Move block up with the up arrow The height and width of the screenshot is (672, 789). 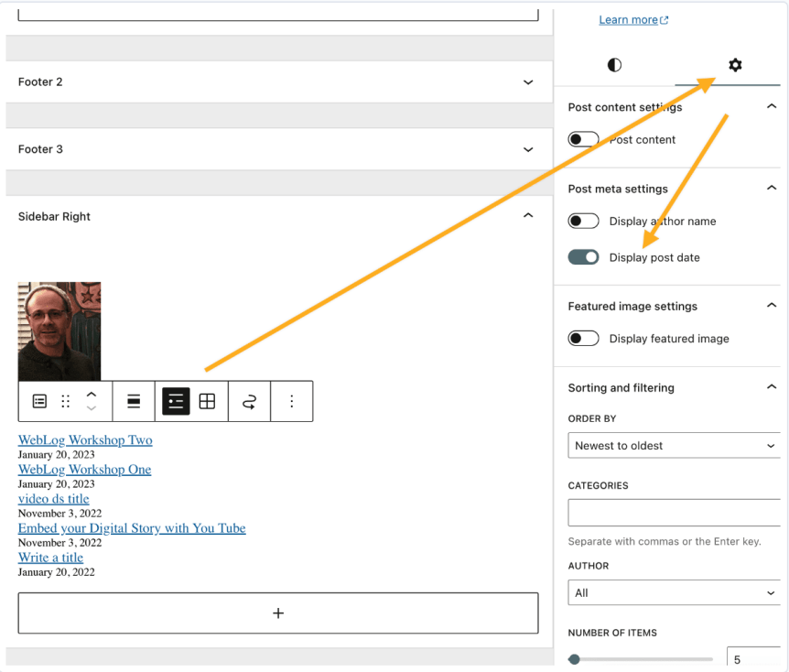pyautogui.click(x=91, y=394)
